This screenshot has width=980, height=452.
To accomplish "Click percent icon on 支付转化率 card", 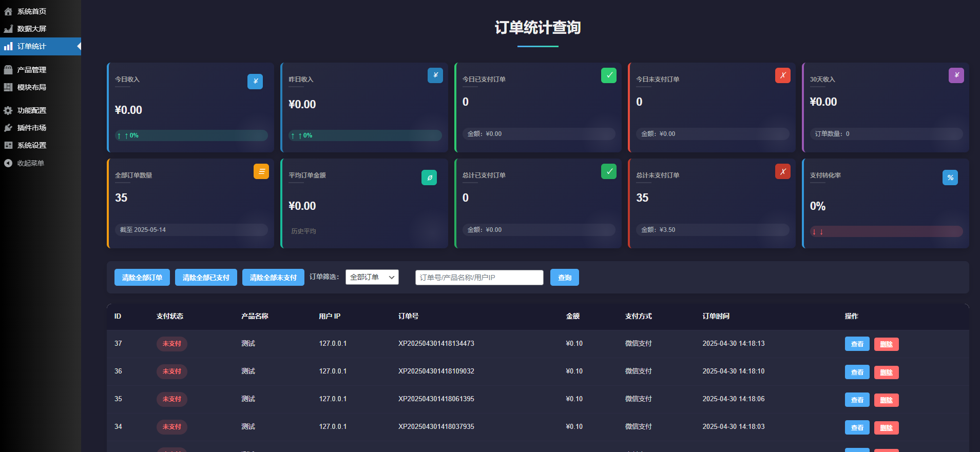I will pos(950,178).
